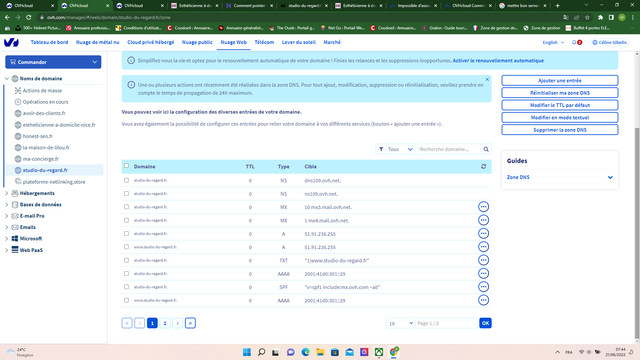The image size is (640, 360).
Task: Open Nuage de métal nu menu
Action: [98, 42]
